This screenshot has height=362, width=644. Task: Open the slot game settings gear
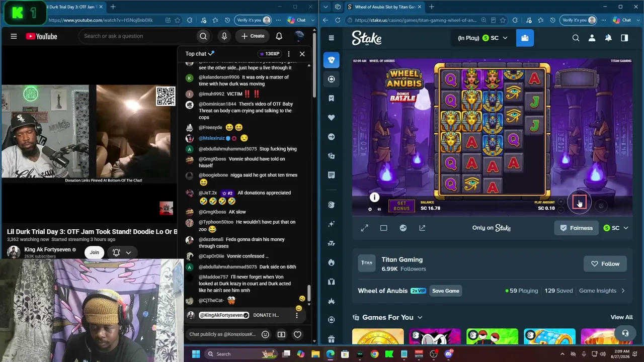point(370,209)
